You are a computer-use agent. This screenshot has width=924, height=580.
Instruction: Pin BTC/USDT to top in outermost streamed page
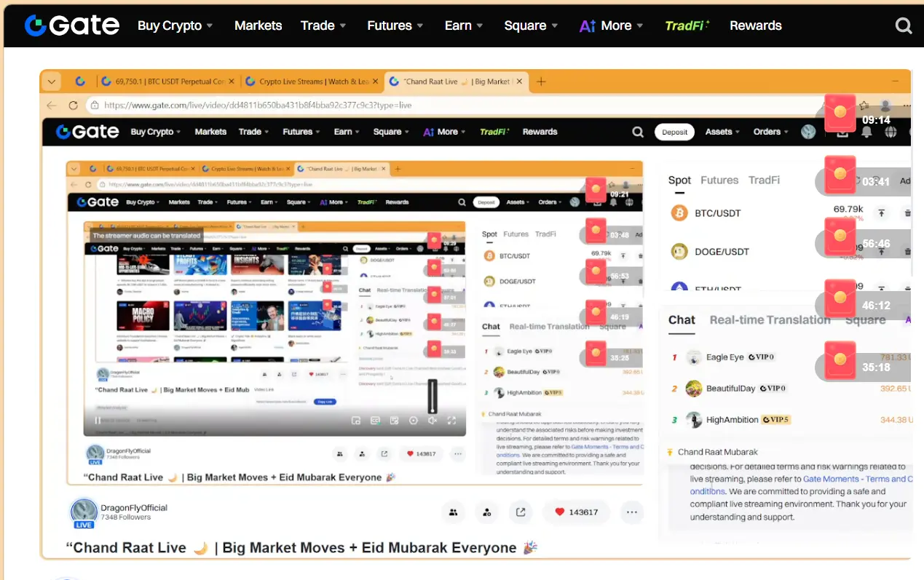[x=881, y=213]
